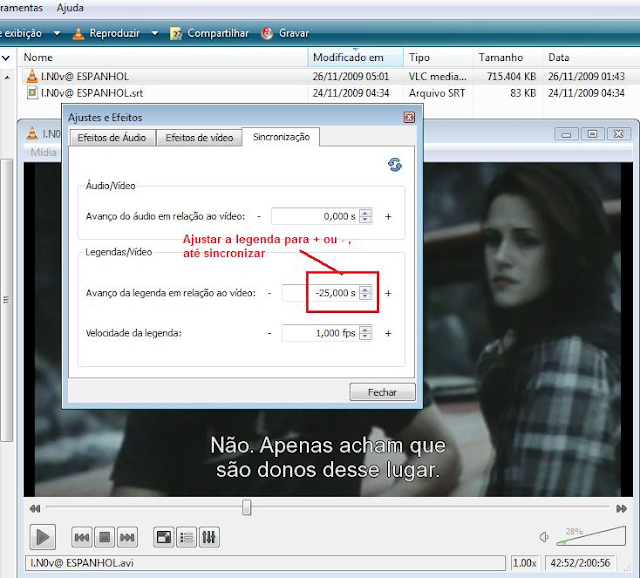
Task: Switch to Efeitos de vídeo tab
Action: click(x=199, y=138)
